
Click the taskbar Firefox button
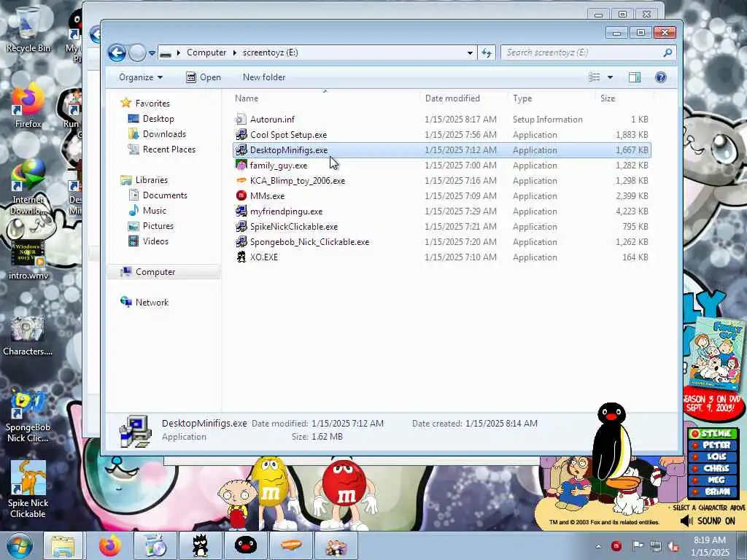click(x=109, y=545)
